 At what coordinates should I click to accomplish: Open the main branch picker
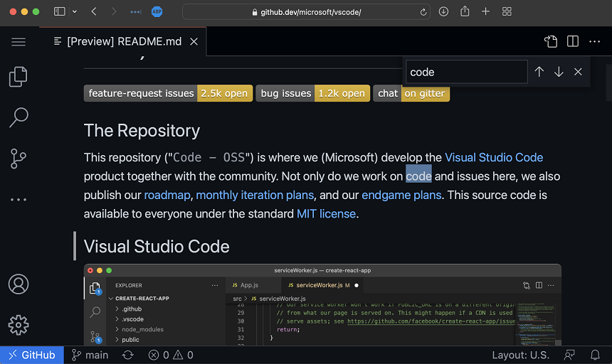(90, 355)
